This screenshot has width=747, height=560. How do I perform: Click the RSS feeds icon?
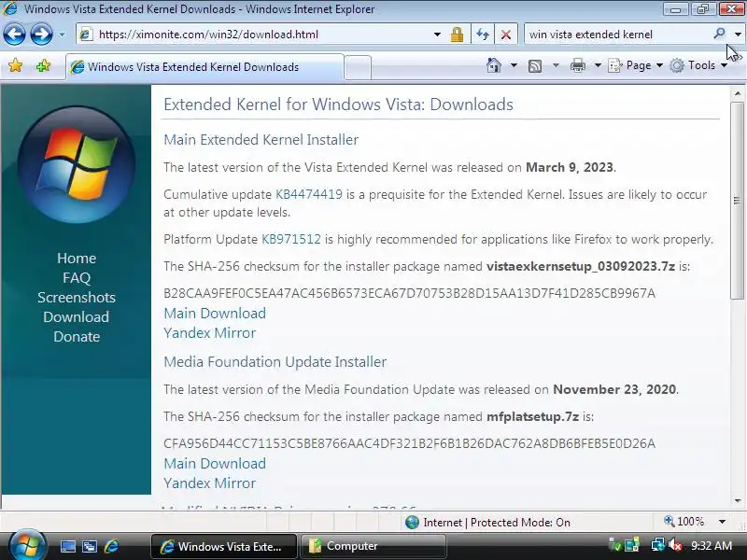(535, 65)
